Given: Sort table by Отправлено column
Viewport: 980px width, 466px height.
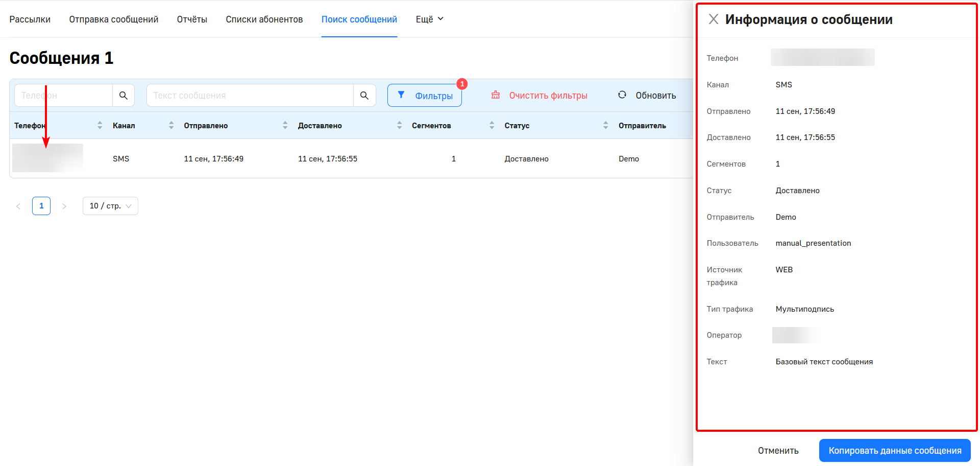Looking at the screenshot, I should 285,125.
